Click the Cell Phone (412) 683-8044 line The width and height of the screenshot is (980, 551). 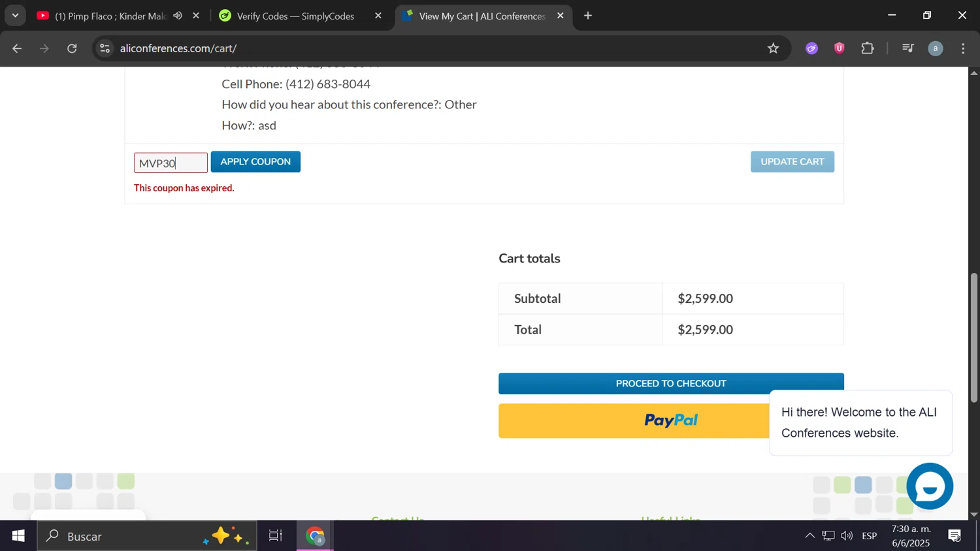tap(296, 84)
